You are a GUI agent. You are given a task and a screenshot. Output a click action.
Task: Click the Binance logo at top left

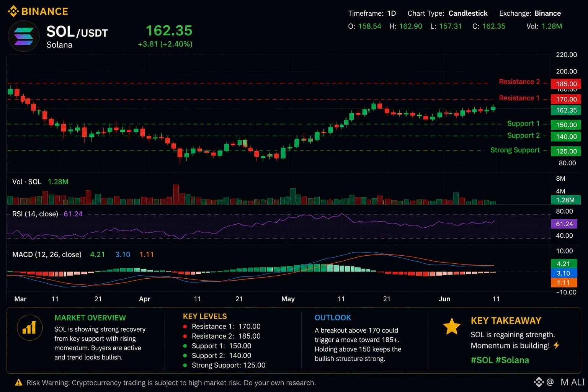tap(38, 11)
